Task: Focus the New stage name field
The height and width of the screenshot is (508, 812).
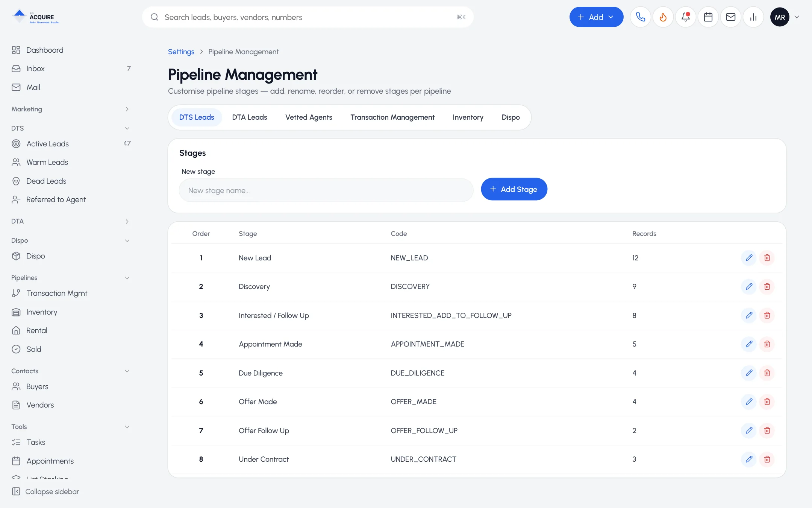Action: point(326,190)
